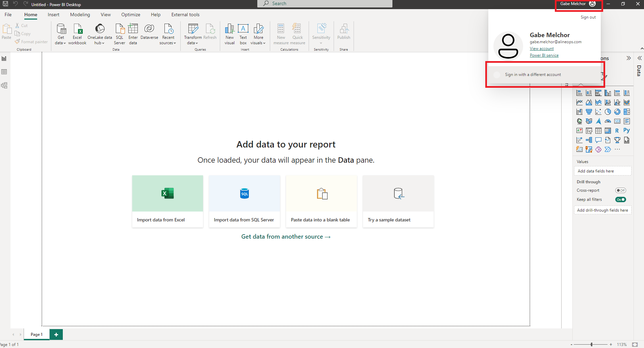The image size is (644, 348).
Task: Select the Card 123 visual
Action: click(617, 121)
